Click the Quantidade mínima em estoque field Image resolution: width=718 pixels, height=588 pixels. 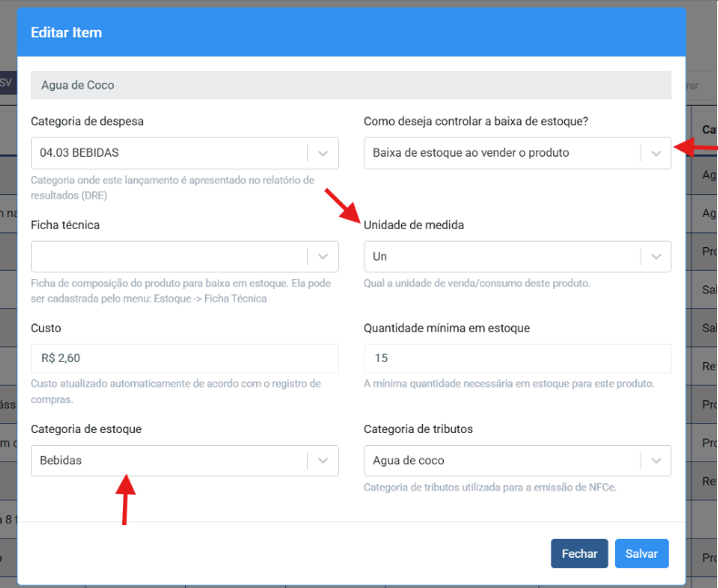click(518, 358)
